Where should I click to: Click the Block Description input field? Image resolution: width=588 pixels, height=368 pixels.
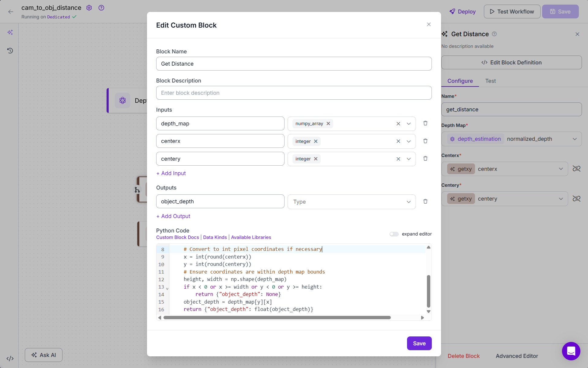click(294, 93)
